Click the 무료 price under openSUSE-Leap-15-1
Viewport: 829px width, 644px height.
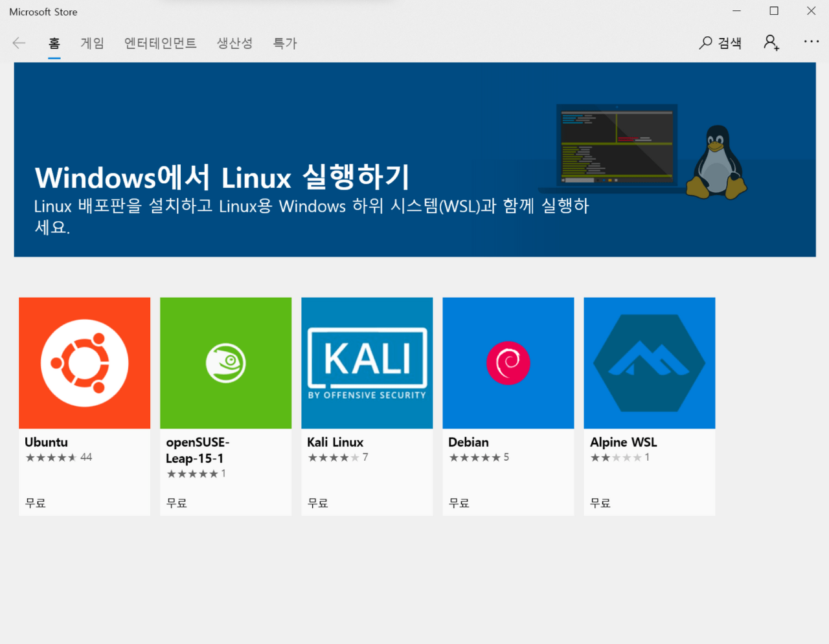coord(177,503)
